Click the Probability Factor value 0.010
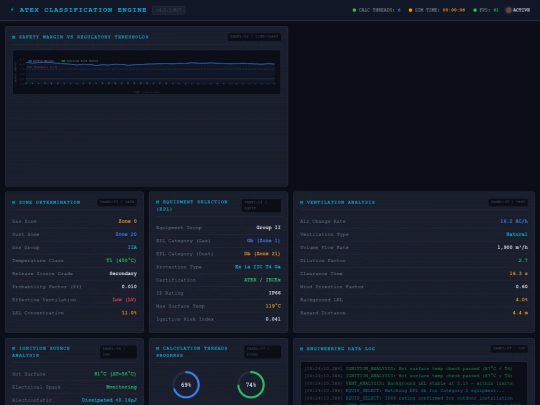 pos(129,287)
